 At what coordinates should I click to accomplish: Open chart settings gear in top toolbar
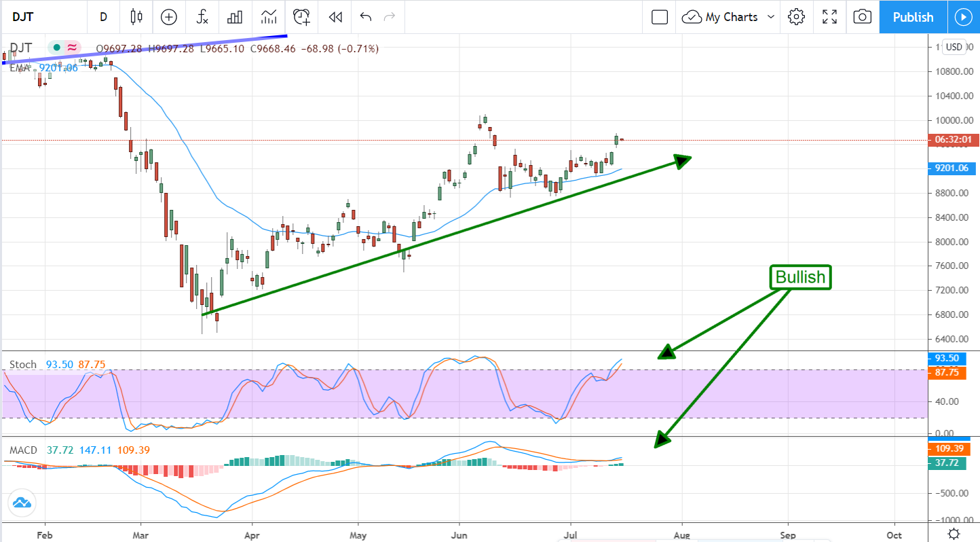pos(797,17)
